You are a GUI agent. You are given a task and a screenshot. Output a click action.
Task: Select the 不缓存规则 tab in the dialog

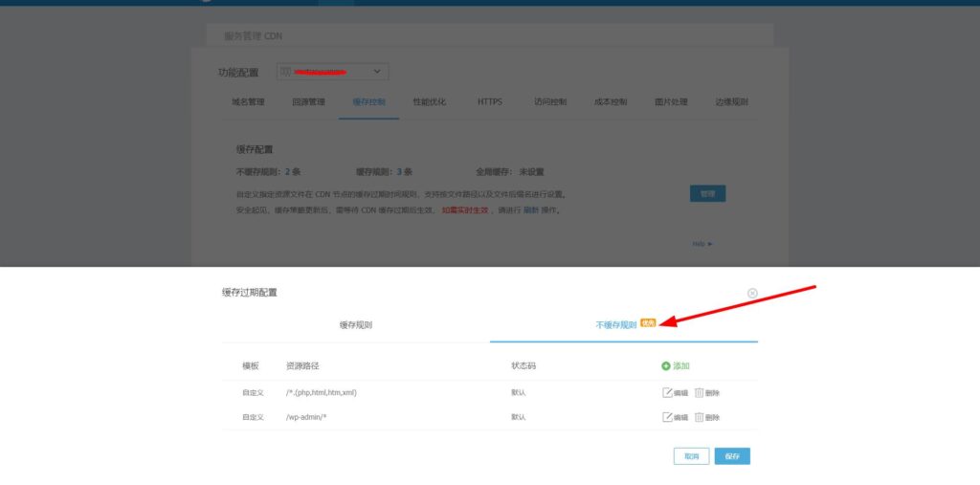pyautogui.click(x=616, y=325)
